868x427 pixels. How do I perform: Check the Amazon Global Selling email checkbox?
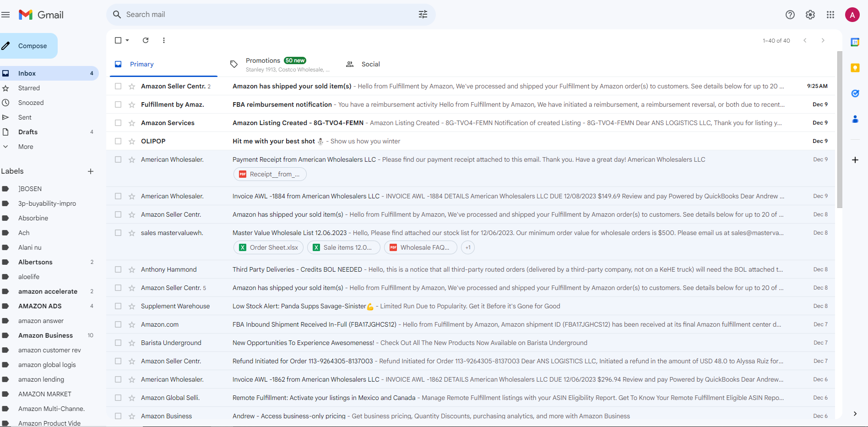118,398
